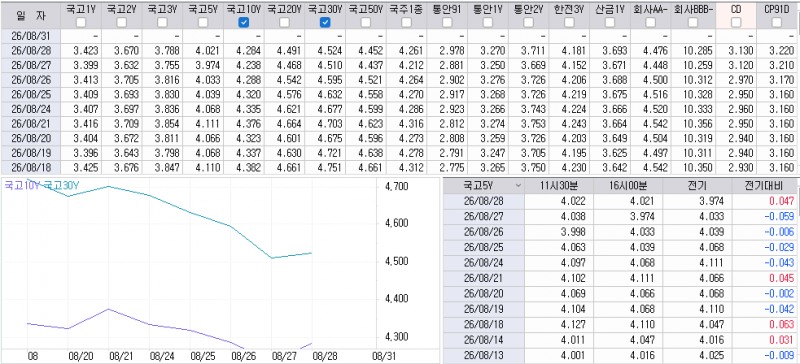The height and width of the screenshot is (364, 800).
Task: Select the 26/08/13 row in the 국고5Y table
Action: (621, 356)
